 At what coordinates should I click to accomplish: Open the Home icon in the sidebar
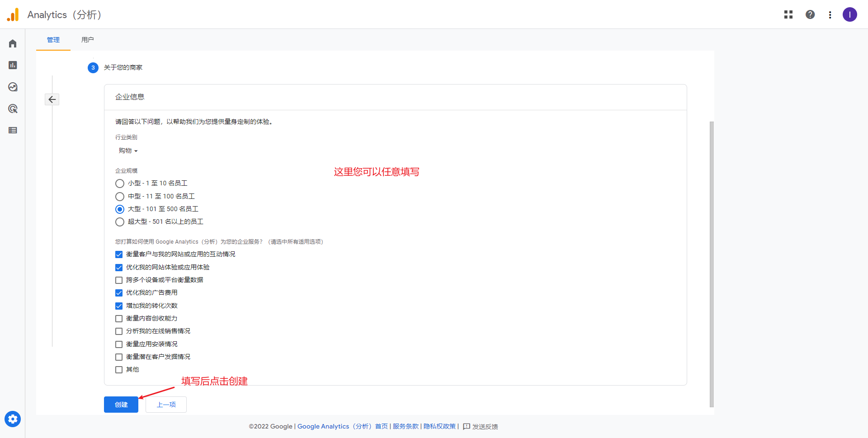coord(13,43)
